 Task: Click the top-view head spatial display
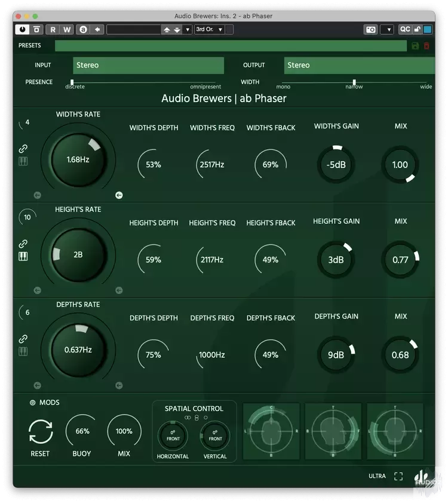271,431
